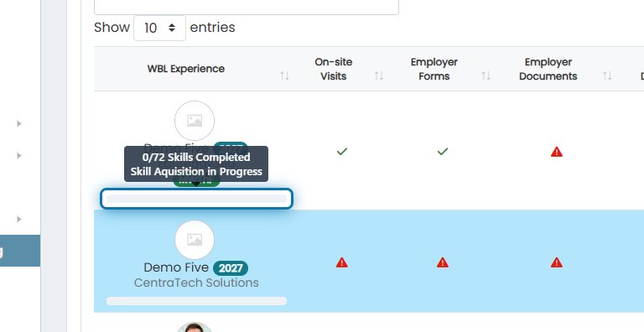Click CentraTech row skills progress bar
The image size is (644, 332).
(196, 301)
